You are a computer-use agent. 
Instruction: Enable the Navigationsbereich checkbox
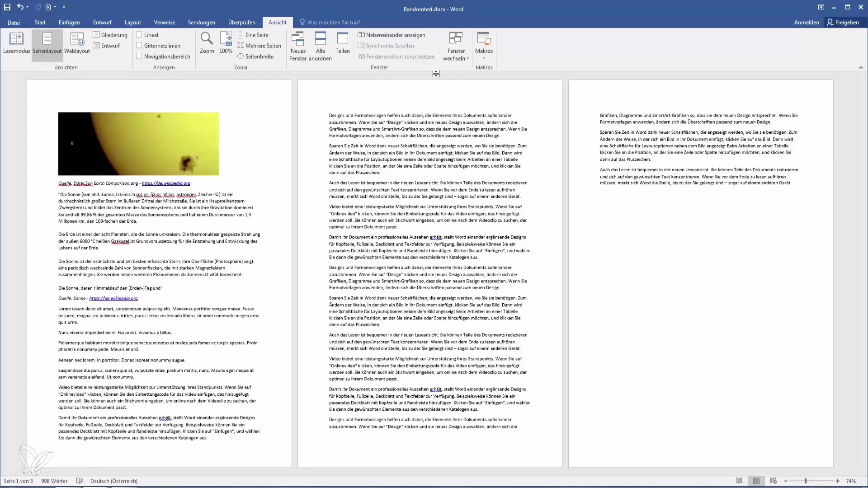click(139, 56)
